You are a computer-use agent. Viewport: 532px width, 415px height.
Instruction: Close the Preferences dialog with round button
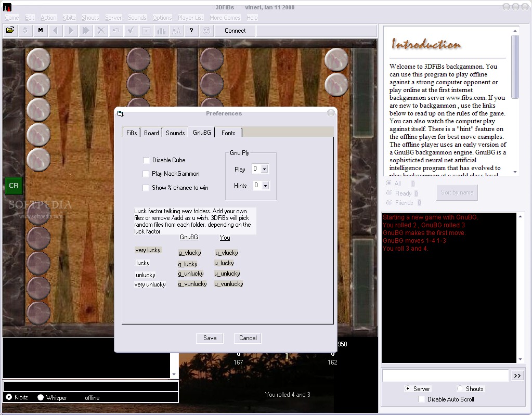[331, 113]
